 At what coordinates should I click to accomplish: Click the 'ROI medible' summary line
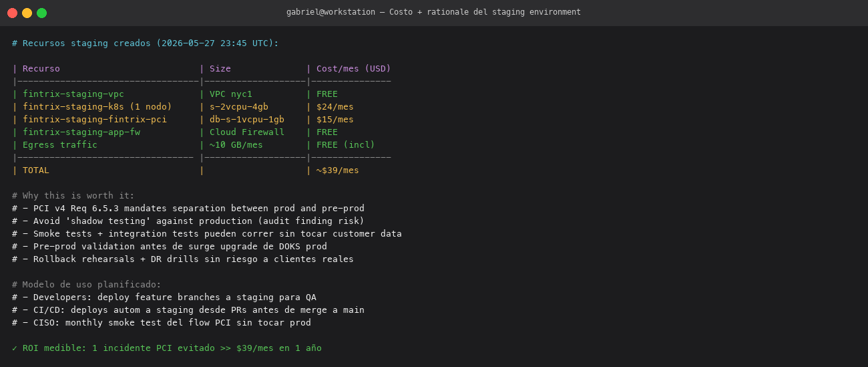tap(167, 348)
